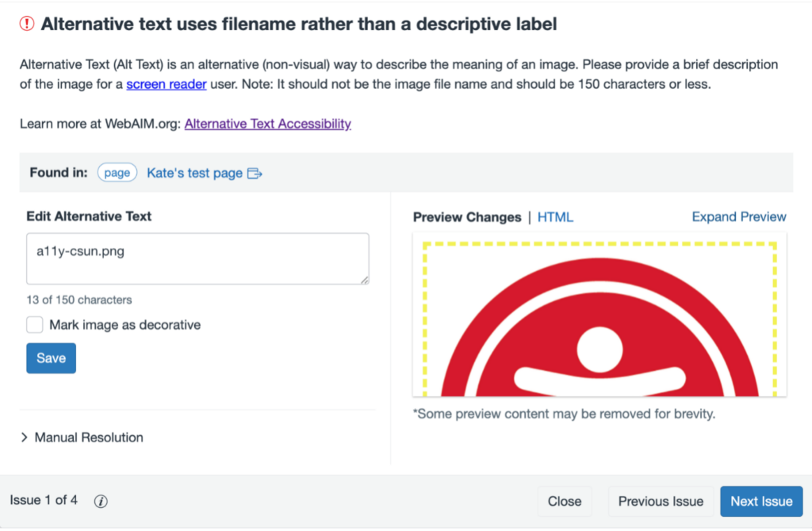Image resolution: width=812 pixels, height=531 pixels.
Task: Close the issue dialog
Action: pos(565,501)
